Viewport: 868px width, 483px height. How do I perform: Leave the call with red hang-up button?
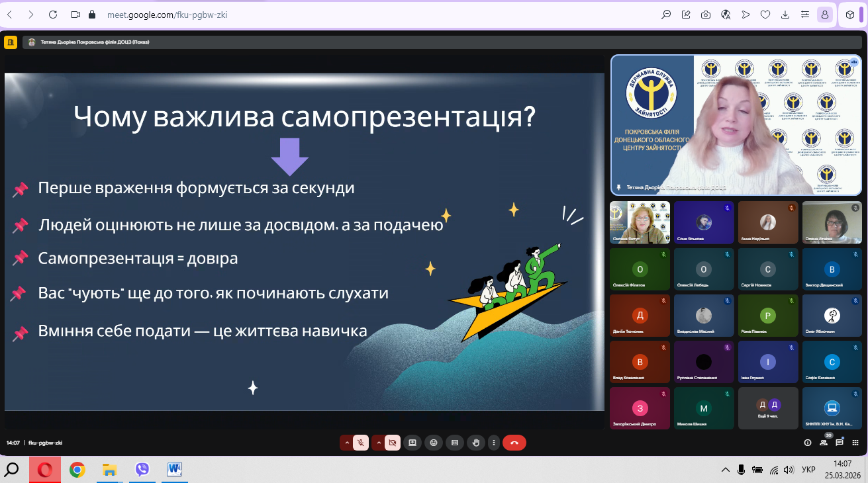[x=514, y=443]
